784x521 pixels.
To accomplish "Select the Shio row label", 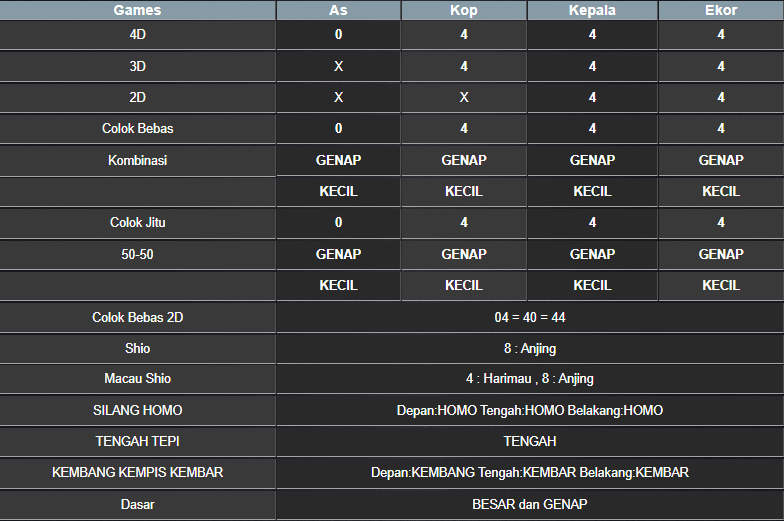I will 138,348.
